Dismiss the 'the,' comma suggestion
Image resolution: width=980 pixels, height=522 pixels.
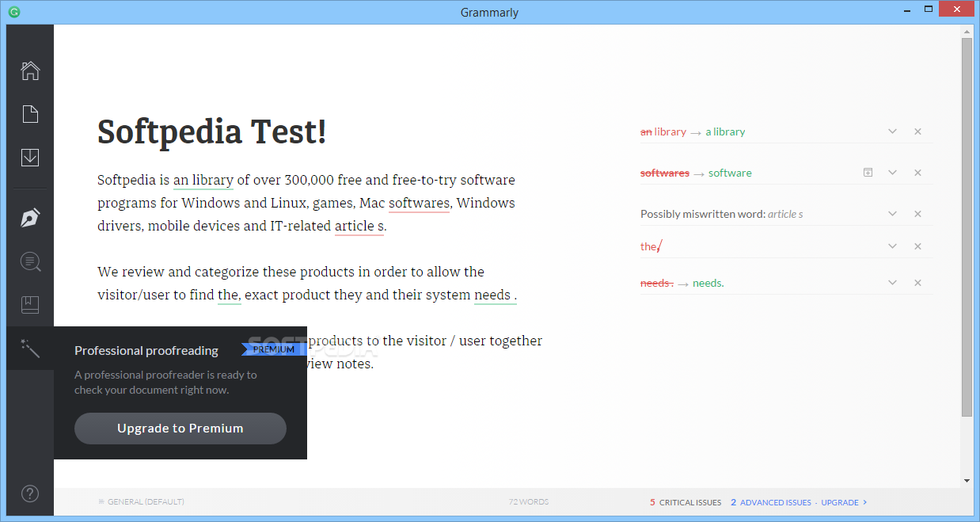(917, 246)
